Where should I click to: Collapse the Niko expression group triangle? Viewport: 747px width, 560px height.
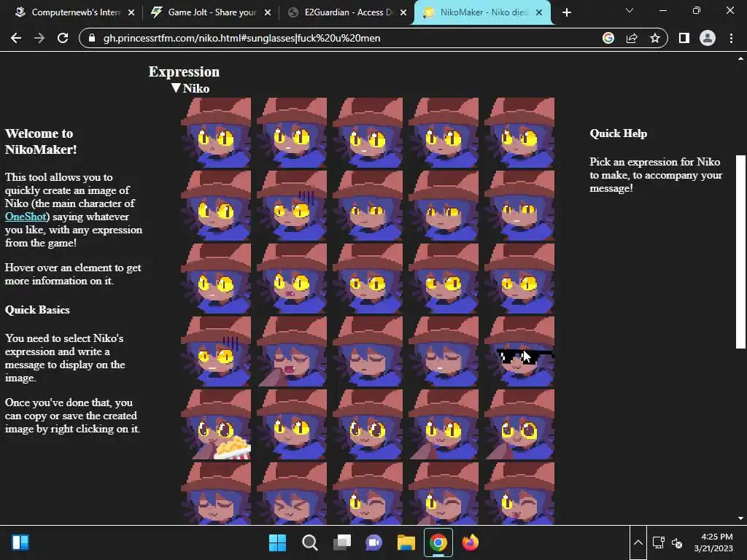176,88
